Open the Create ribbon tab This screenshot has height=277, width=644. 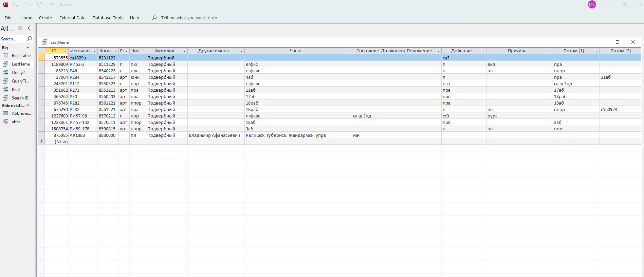pos(45,18)
